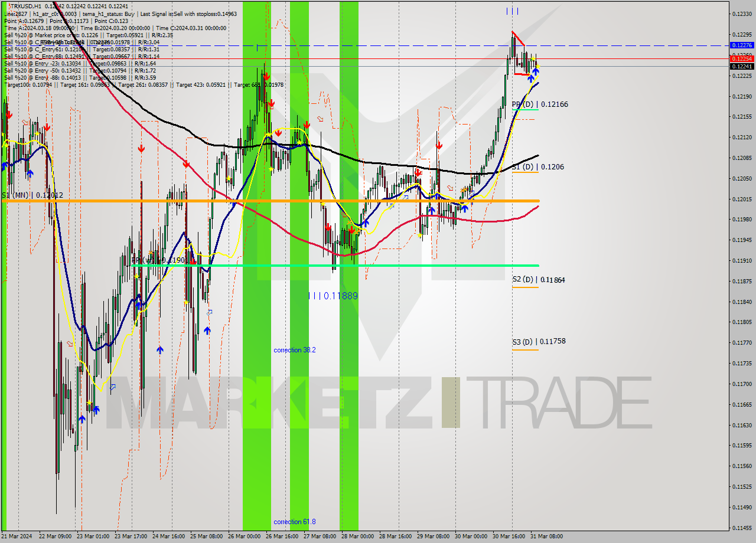Click the '21 Mar 2024' date label

pos(17,537)
